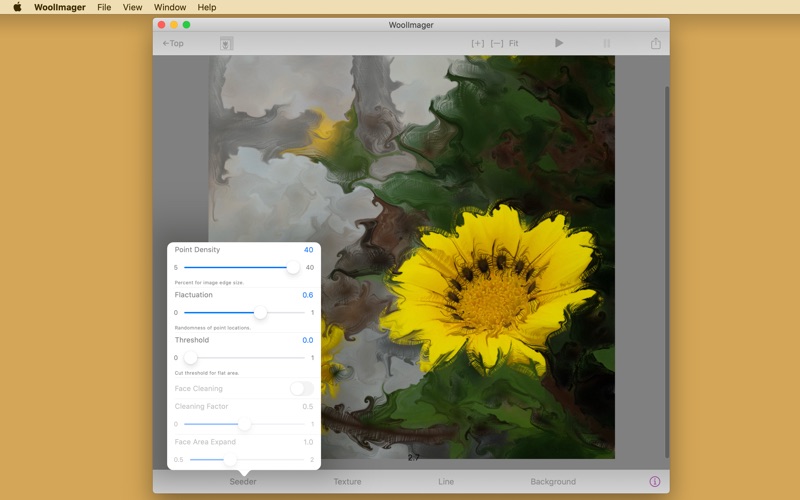Open the info icon at bottom right
This screenshot has height=500, width=800.
click(x=655, y=482)
